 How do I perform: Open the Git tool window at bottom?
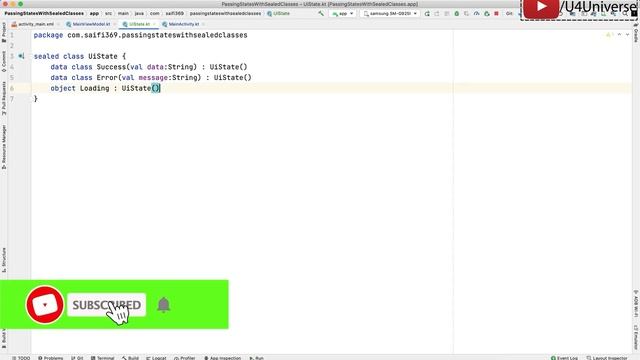pos(77,358)
